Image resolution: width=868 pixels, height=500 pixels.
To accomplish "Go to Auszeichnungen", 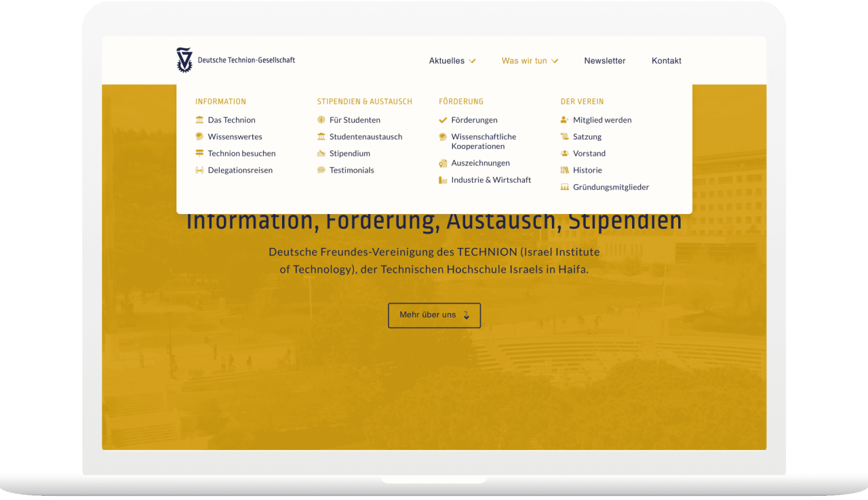I will click(x=481, y=163).
